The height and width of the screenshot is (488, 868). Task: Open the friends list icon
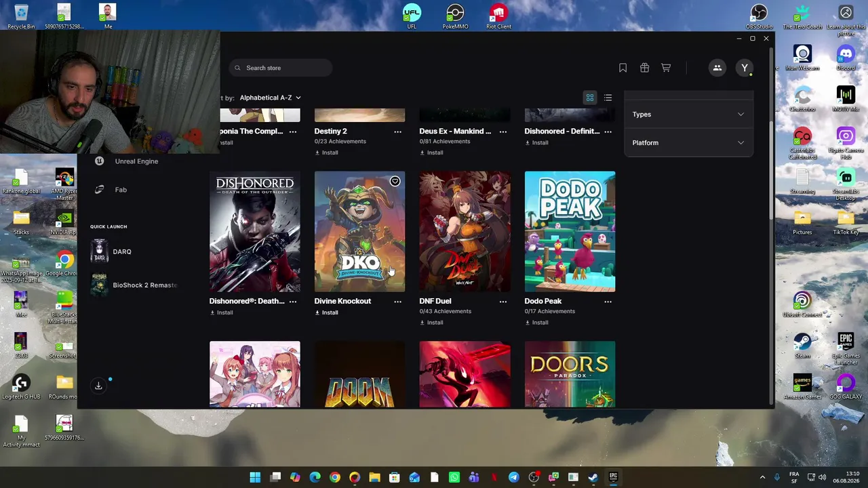coord(717,68)
